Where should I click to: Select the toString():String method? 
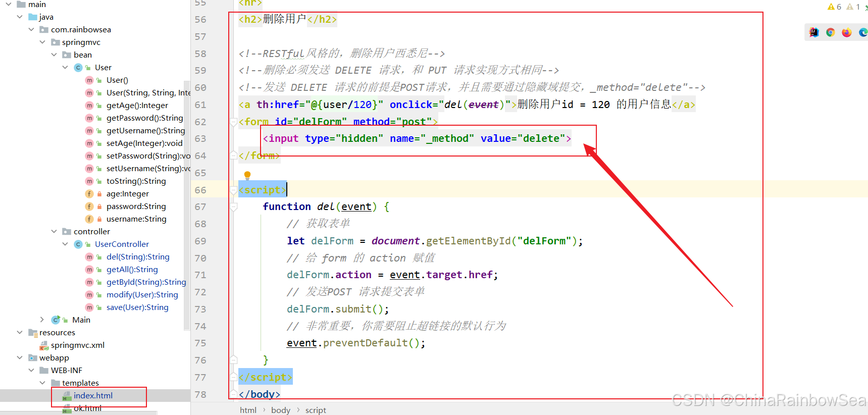tap(136, 181)
